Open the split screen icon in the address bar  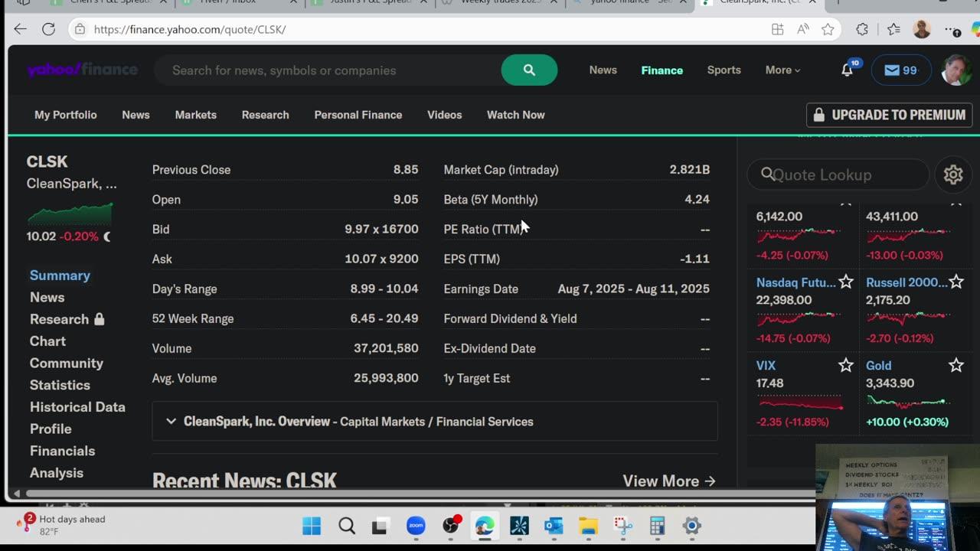pyautogui.click(x=777, y=29)
